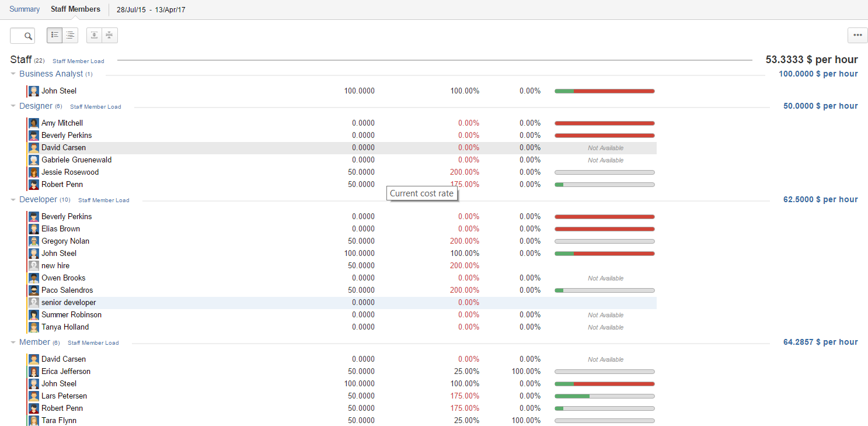
Task: Switch to the flat list view icon
Action: click(x=55, y=35)
